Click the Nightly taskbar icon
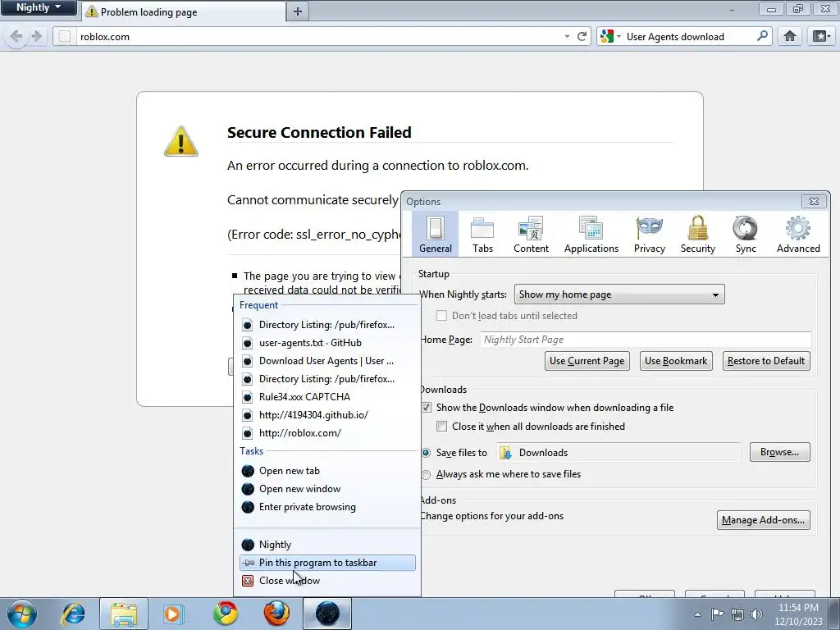Viewport: 840px width, 630px height. 327,614
